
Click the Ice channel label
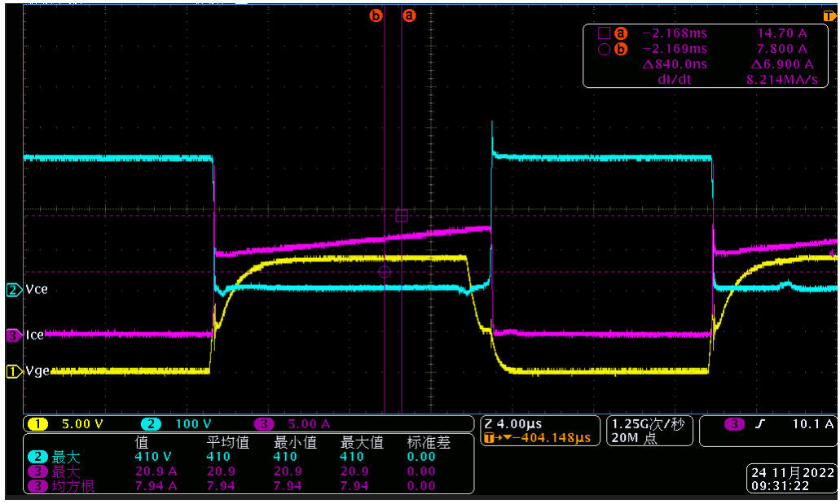[x=35, y=335]
